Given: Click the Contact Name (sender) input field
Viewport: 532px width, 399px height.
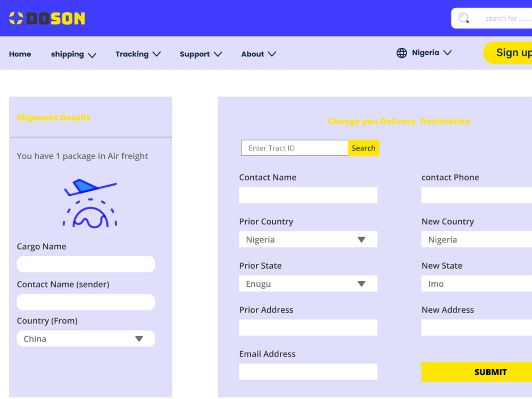Looking at the screenshot, I should [x=86, y=302].
